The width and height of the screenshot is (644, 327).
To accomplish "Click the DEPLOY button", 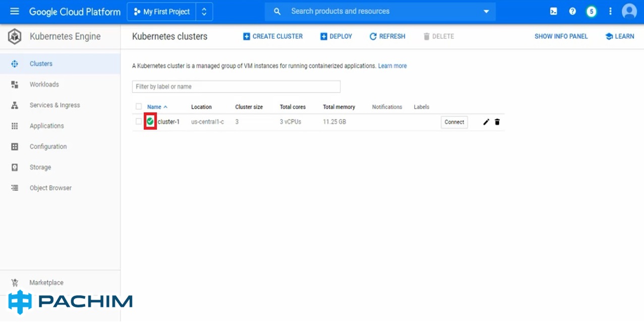I will pyautogui.click(x=336, y=36).
